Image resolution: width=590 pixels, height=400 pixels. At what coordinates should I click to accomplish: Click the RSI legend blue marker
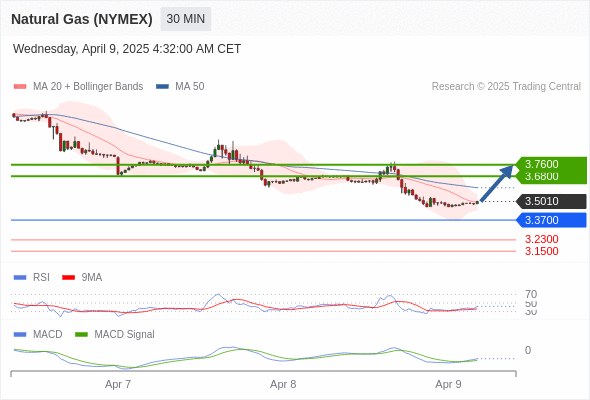(x=20, y=278)
